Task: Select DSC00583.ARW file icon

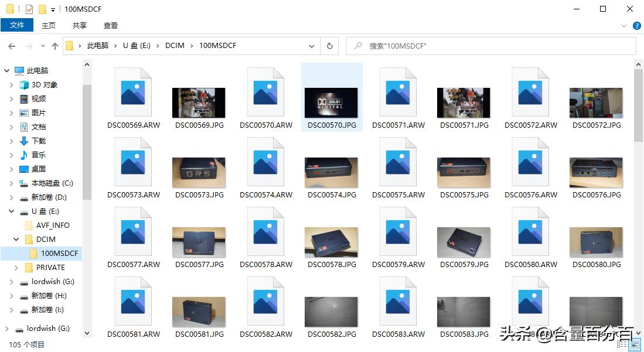Action: (398, 302)
